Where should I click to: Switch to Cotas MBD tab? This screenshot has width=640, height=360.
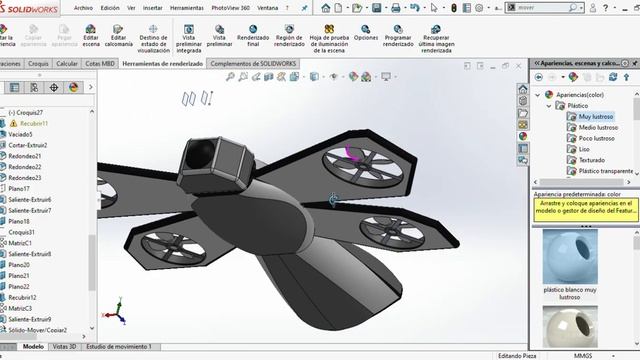(x=100, y=64)
